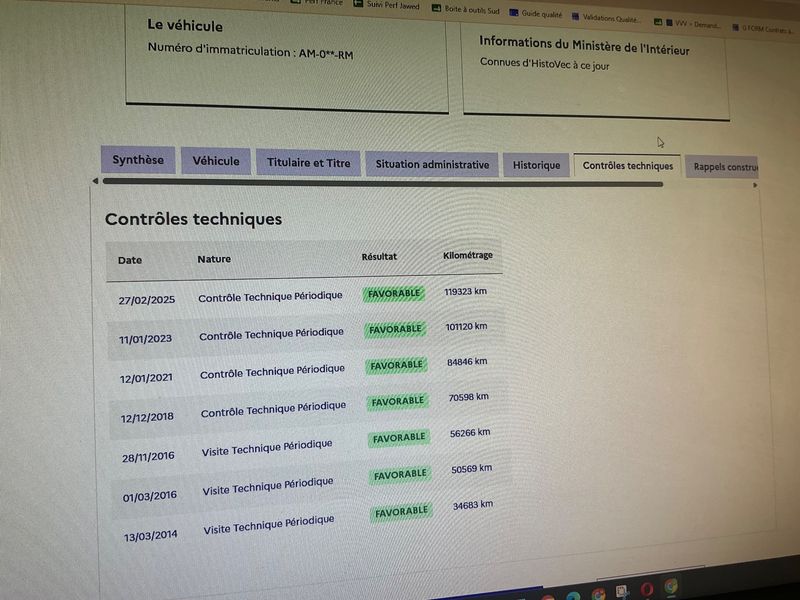Select the 27/02/2025 date cell
The image size is (800, 600).
(x=147, y=300)
